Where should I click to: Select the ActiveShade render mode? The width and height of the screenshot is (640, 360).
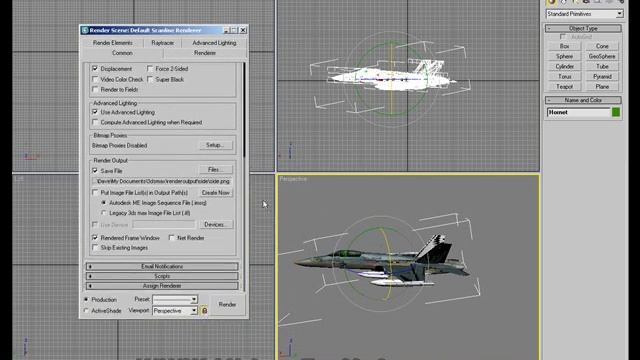point(86,311)
